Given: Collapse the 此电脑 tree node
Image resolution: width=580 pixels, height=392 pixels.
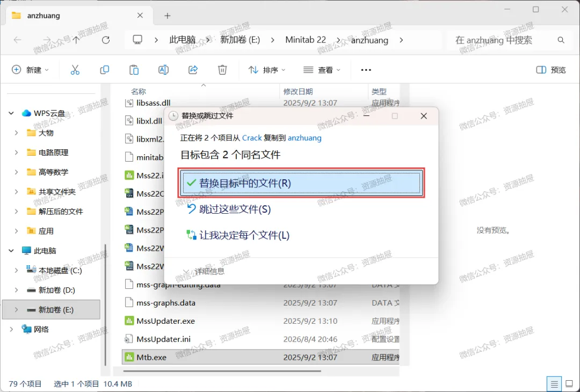Looking at the screenshot, I should pyautogui.click(x=11, y=251).
